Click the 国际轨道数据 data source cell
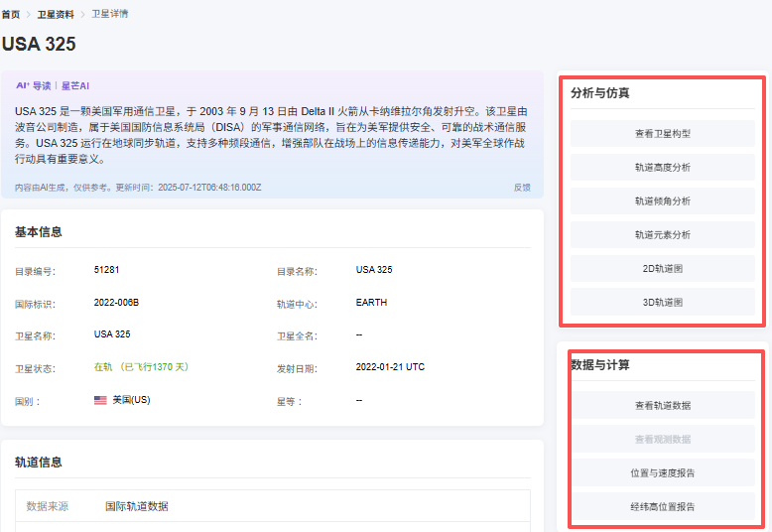This screenshot has height=532, width=772. tap(136, 506)
